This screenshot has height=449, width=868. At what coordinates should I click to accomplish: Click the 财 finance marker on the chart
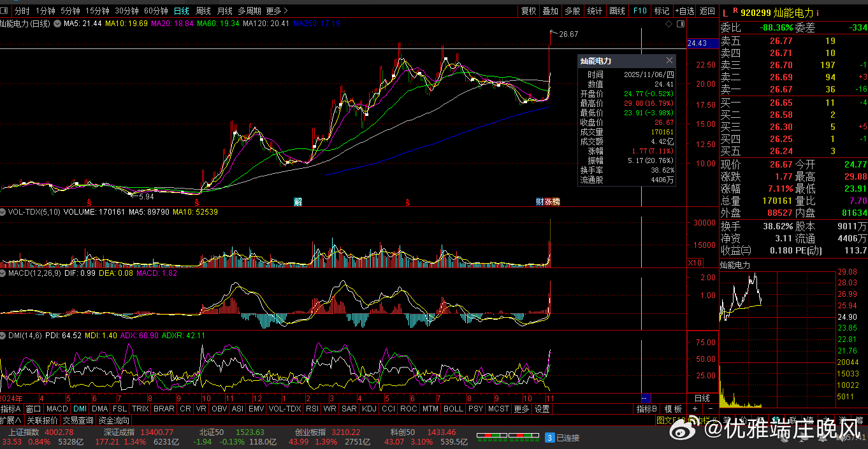pyautogui.click(x=540, y=202)
